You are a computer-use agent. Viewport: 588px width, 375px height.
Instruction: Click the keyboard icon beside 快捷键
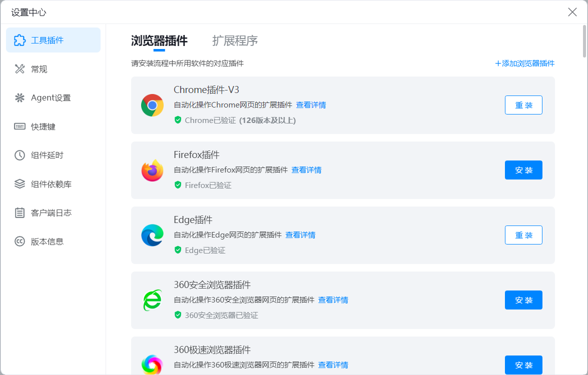(x=20, y=126)
